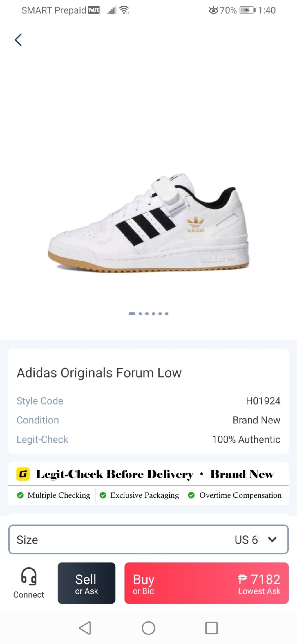Tap Exclusive Packaging green checkmark
Screen dimensions: 297x644
click(103, 495)
